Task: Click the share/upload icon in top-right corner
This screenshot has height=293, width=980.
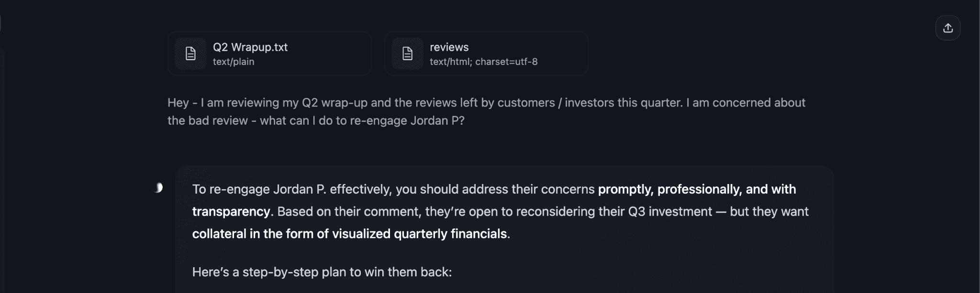Action: click(948, 27)
